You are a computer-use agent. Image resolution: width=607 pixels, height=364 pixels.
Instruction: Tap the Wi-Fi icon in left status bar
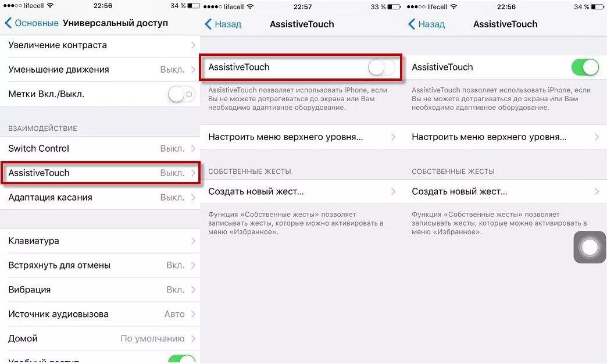[51, 6]
